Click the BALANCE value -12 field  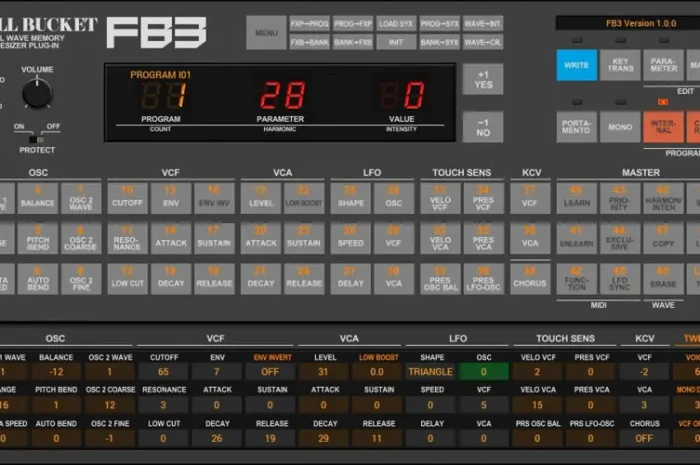(56, 372)
